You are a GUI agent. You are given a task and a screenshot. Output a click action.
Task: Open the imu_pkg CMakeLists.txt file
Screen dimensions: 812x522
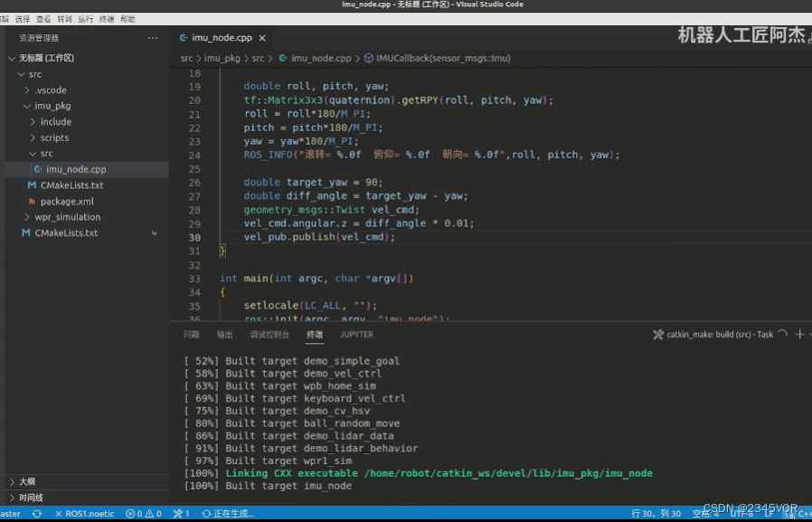pyautogui.click(x=71, y=185)
